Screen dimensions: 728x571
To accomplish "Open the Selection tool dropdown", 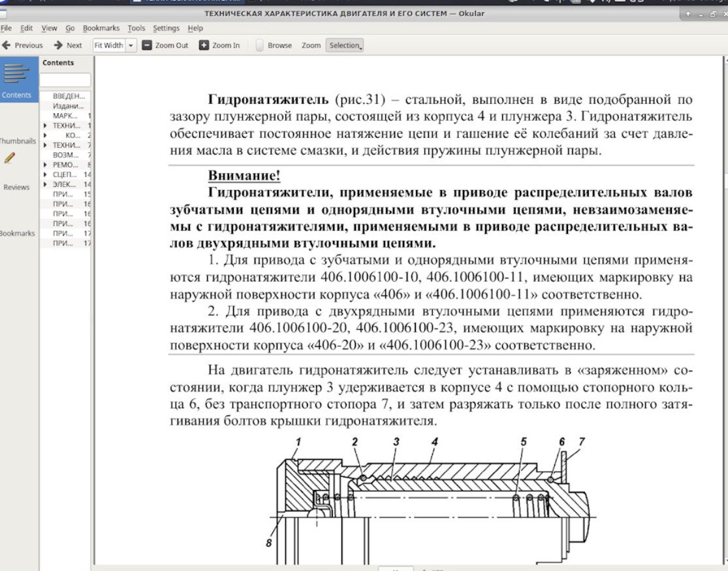I will pyautogui.click(x=344, y=45).
